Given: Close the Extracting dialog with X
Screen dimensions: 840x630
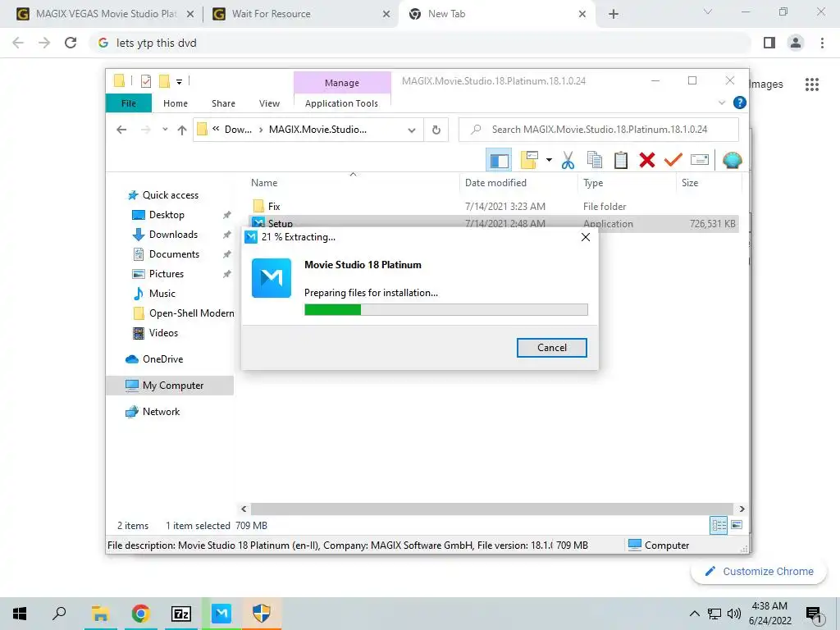Looking at the screenshot, I should [x=586, y=237].
